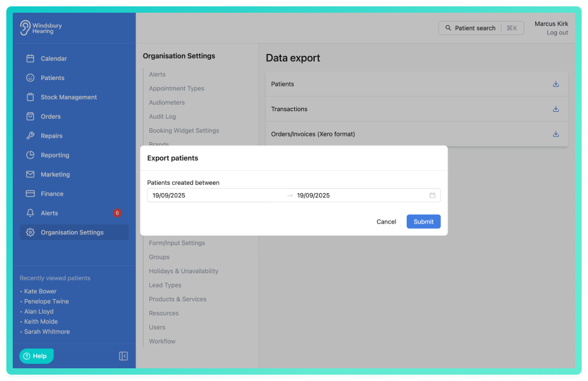Click the Repairs wrench icon
588x381 pixels.
coord(31,136)
